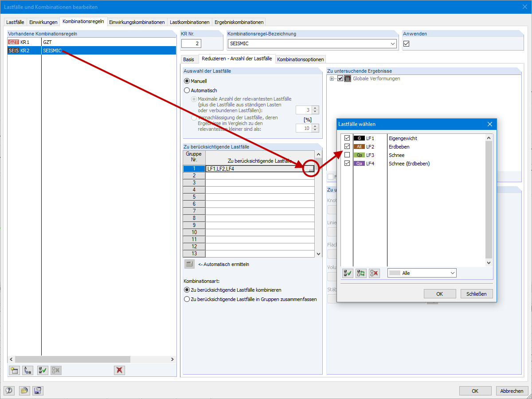
Task: Click the KR Nr. input field
Action: pos(191,43)
